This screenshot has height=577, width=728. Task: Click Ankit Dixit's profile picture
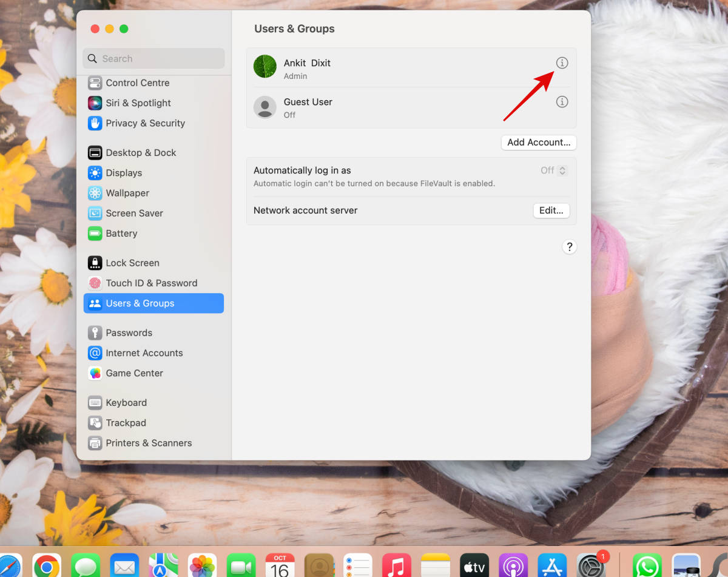(265, 67)
